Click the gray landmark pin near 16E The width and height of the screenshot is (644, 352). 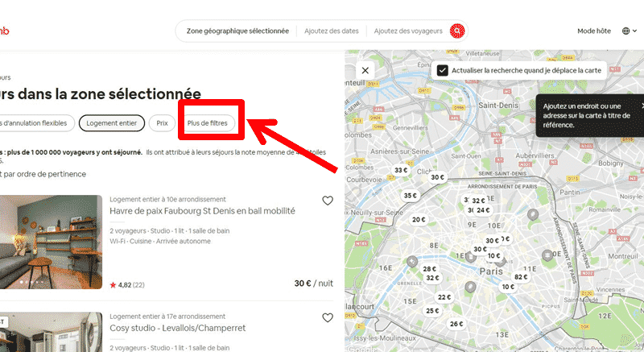click(412, 261)
